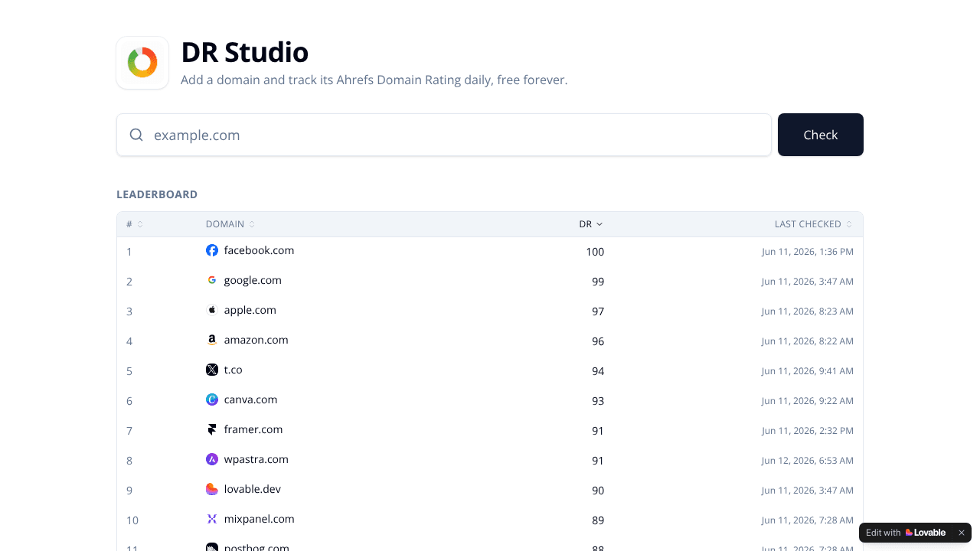Click the facebook.com favicon
The width and height of the screenshot is (980, 551).
pos(212,250)
